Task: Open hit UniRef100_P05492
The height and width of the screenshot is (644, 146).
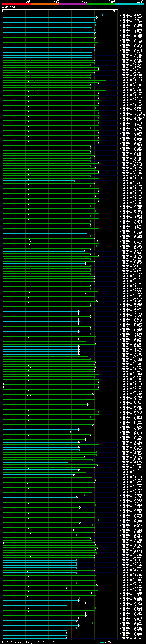Action: [x=131, y=186]
